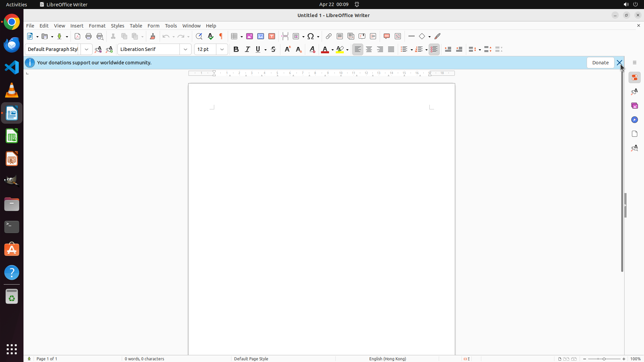Expand the paragraph style dropdown

87,49
